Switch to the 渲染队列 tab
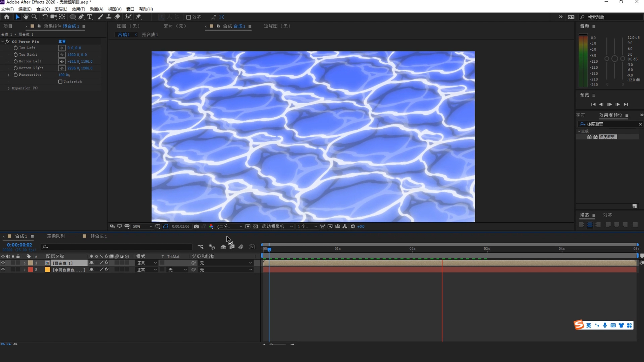644x362 pixels. [56, 236]
